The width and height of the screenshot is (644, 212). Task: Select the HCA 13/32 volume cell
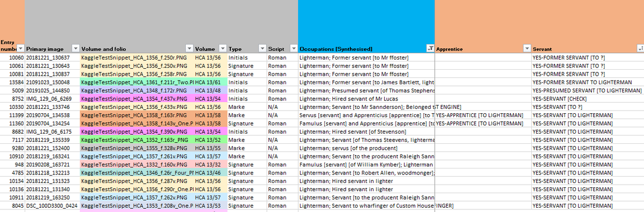(210, 164)
